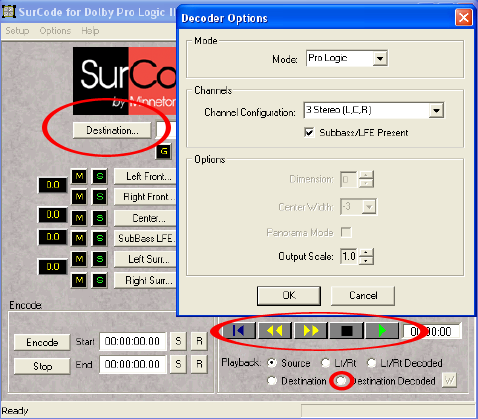Screen dimensions: 478x419
Task: Click the Destination... button
Action: pyautogui.click(x=112, y=130)
